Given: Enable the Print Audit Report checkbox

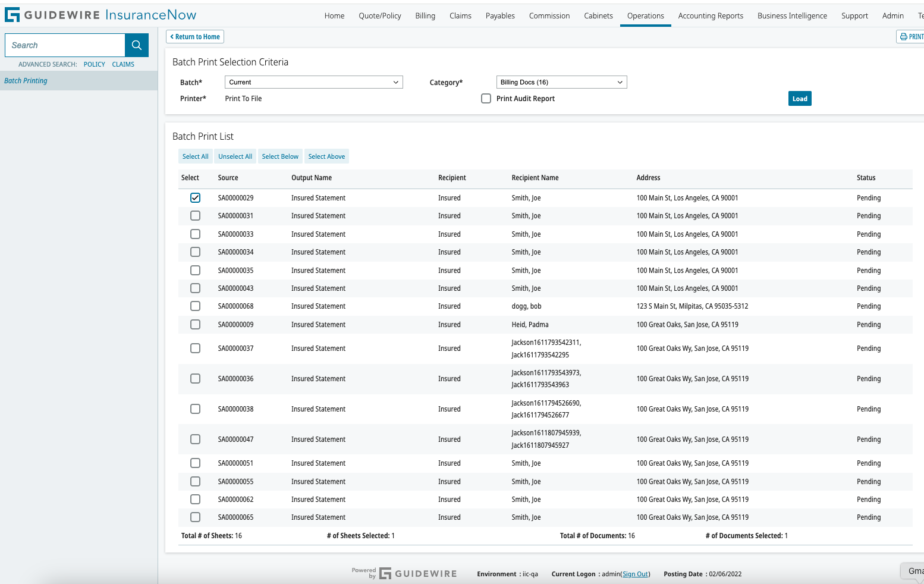Looking at the screenshot, I should (486, 99).
